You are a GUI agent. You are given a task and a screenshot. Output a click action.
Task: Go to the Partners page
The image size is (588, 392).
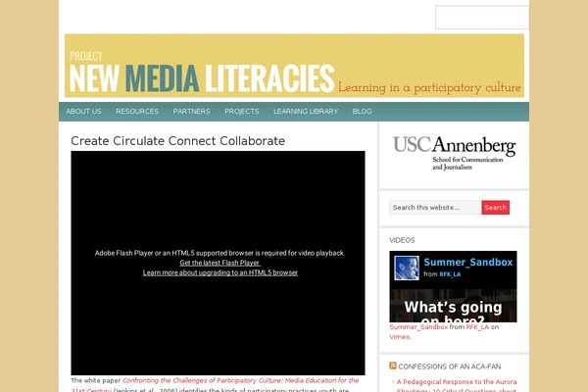tap(192, 112)
